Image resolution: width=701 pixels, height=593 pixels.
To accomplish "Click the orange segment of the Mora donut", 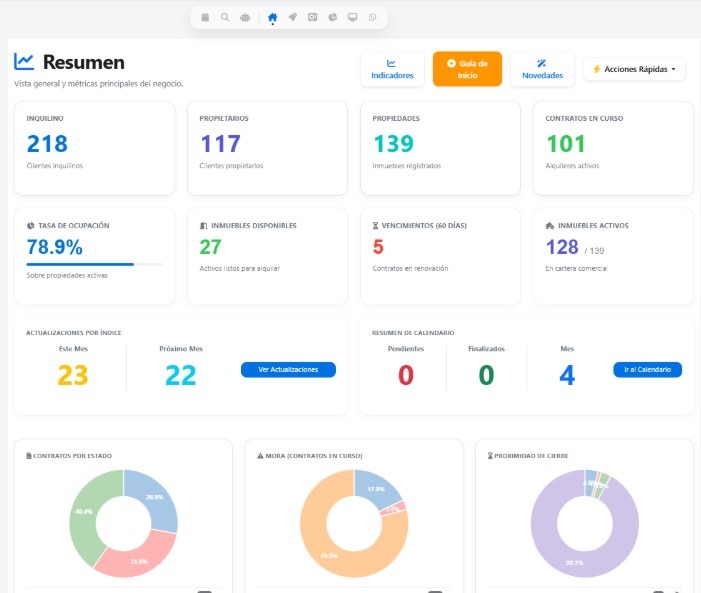I will [x=329, y=555].
